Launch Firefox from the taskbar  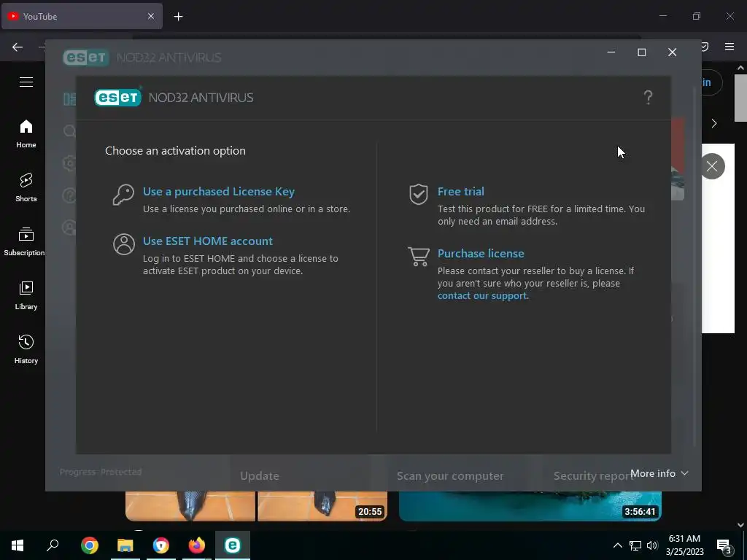[x=197, y=545]
